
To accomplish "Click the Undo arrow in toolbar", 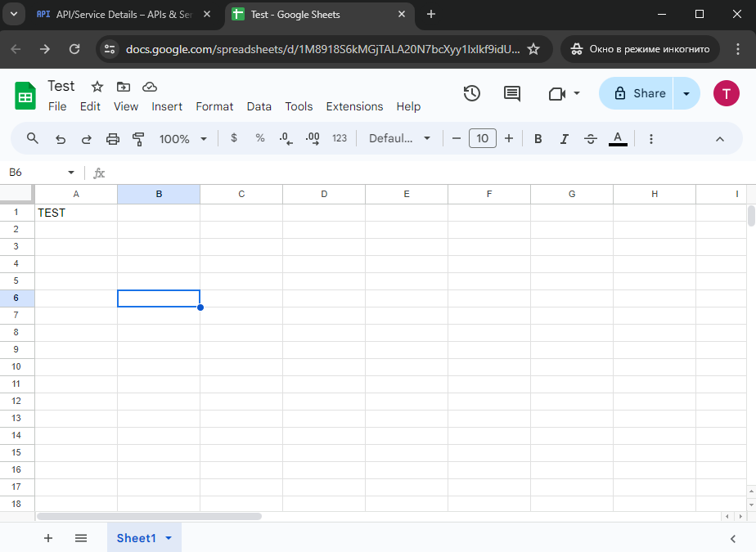I will [60, 139].
